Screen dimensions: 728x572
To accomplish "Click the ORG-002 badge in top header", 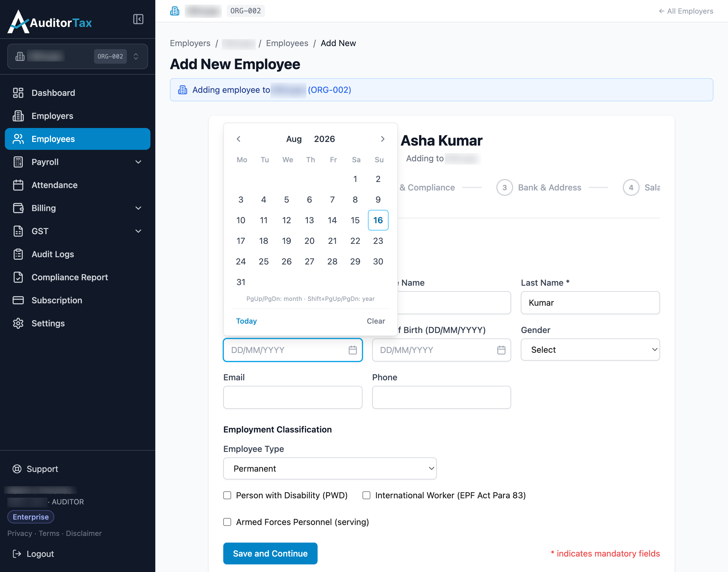I will tap(245, 11).
